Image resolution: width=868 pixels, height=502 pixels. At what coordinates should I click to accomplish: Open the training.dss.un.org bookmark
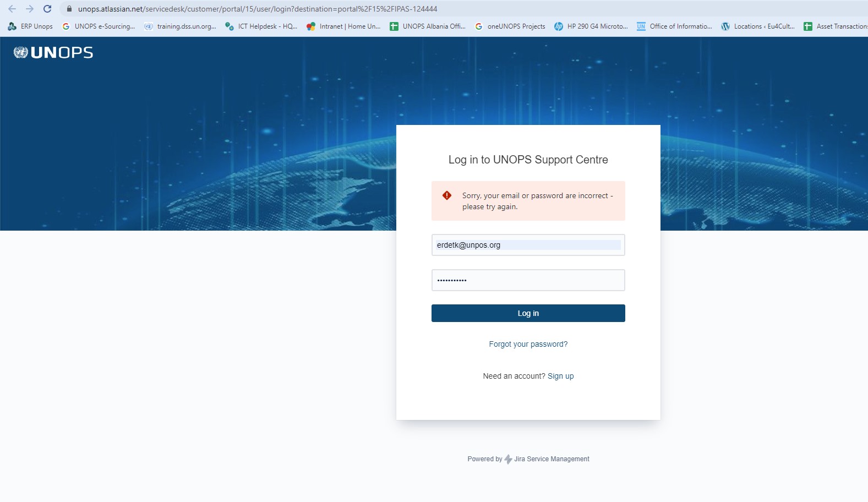click(x=181, y=26)
